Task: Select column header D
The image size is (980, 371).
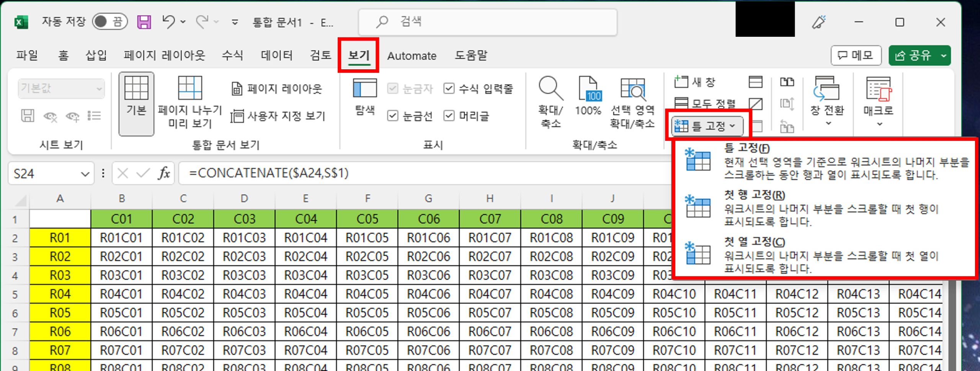Action: pyautogui.click(x=244, y=198)
